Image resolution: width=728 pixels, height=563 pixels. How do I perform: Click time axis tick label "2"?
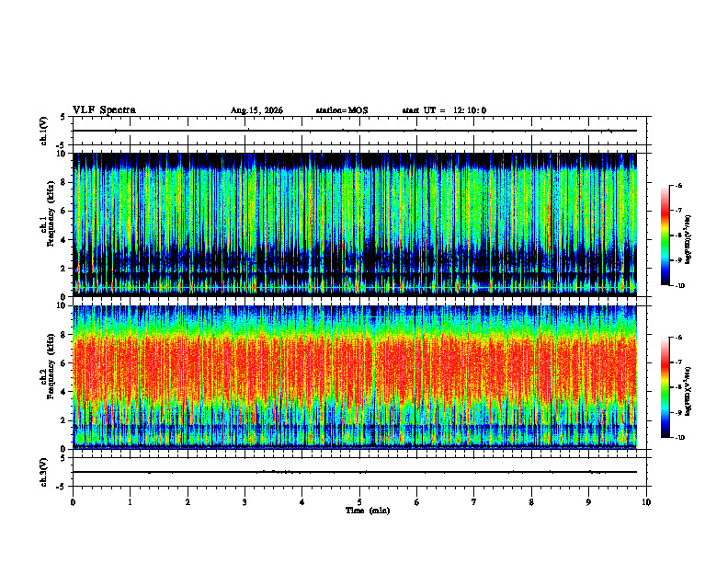click(x=188, y=502)
